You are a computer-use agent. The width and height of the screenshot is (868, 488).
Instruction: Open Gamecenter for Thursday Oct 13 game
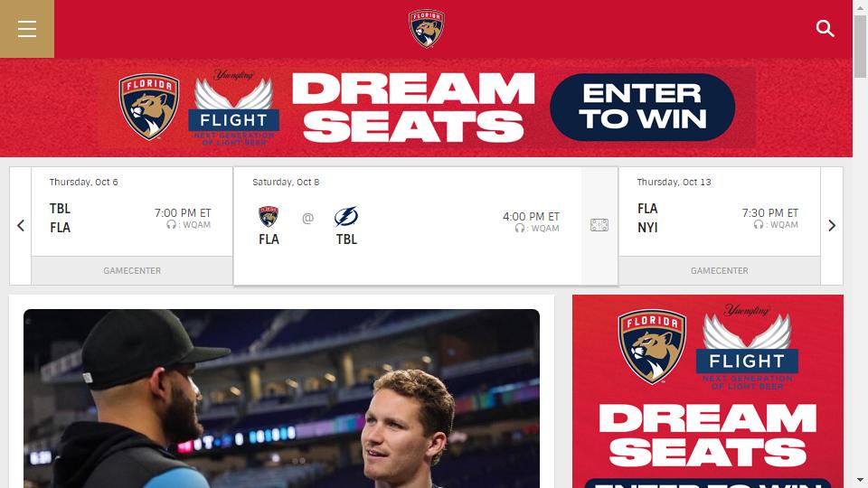click(719, 270)
